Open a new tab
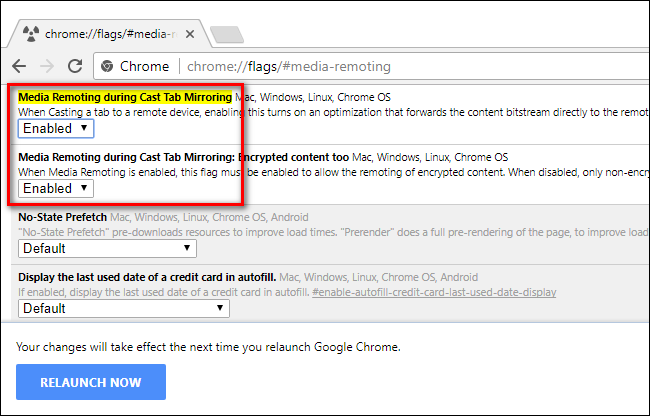This screenshot has width=650, height=416. 227,35
